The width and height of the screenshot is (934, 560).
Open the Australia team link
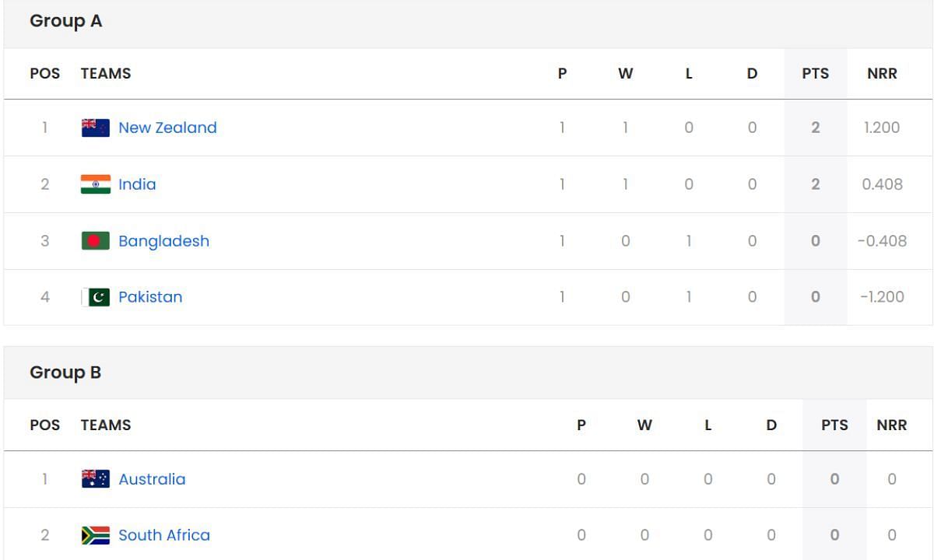152,479
